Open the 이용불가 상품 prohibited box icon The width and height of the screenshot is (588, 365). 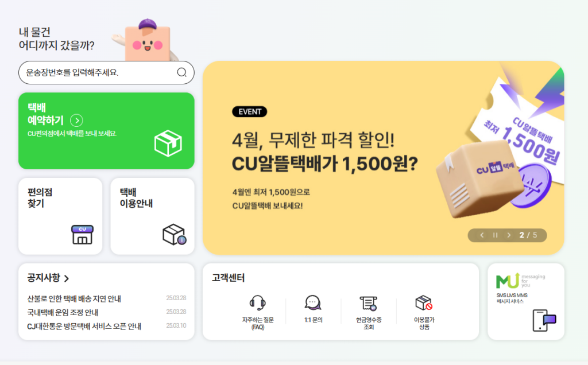pos(424,303)
